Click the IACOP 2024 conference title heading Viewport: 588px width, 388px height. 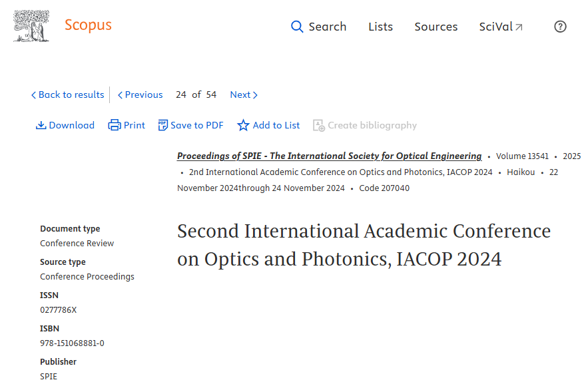[364, 245]
